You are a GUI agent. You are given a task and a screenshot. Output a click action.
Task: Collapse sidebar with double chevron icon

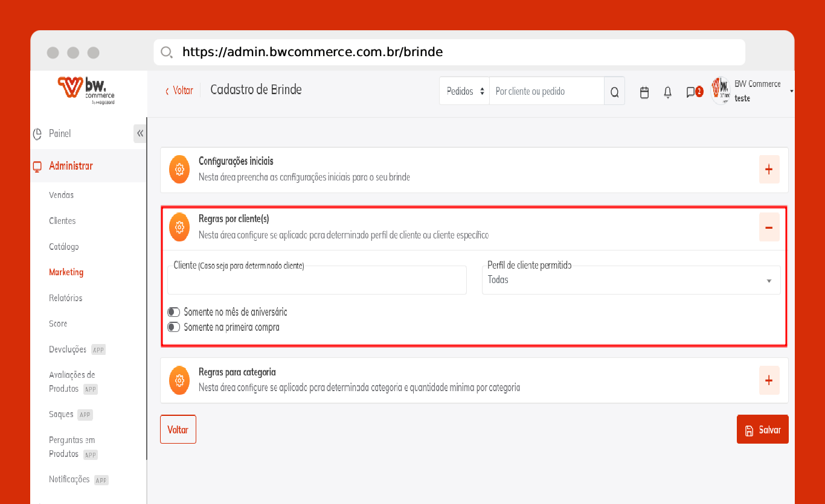[140, 133]
